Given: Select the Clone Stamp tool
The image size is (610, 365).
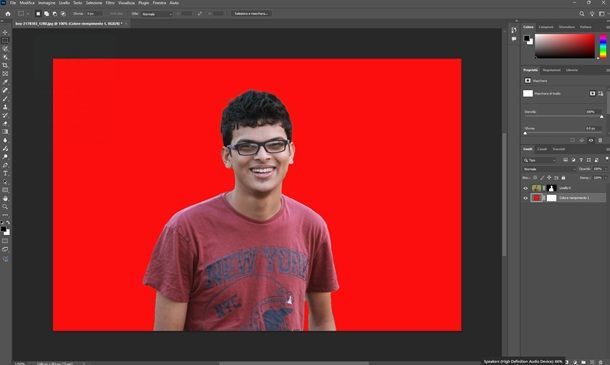Looking at the screenshot, I should [x=5, y=107].
